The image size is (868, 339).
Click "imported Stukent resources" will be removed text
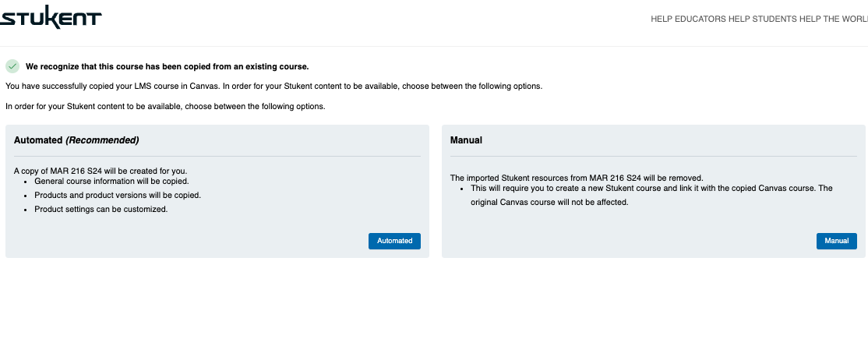click(x=577, y=178)
